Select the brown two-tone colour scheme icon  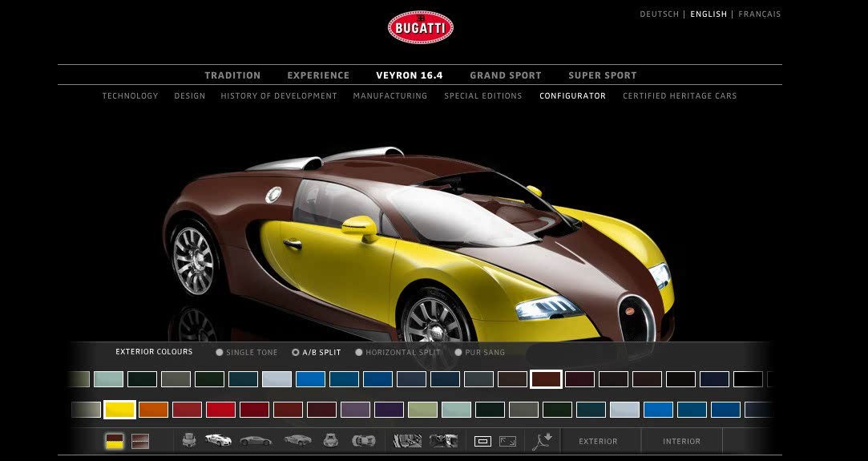click(x=140, y=441)
